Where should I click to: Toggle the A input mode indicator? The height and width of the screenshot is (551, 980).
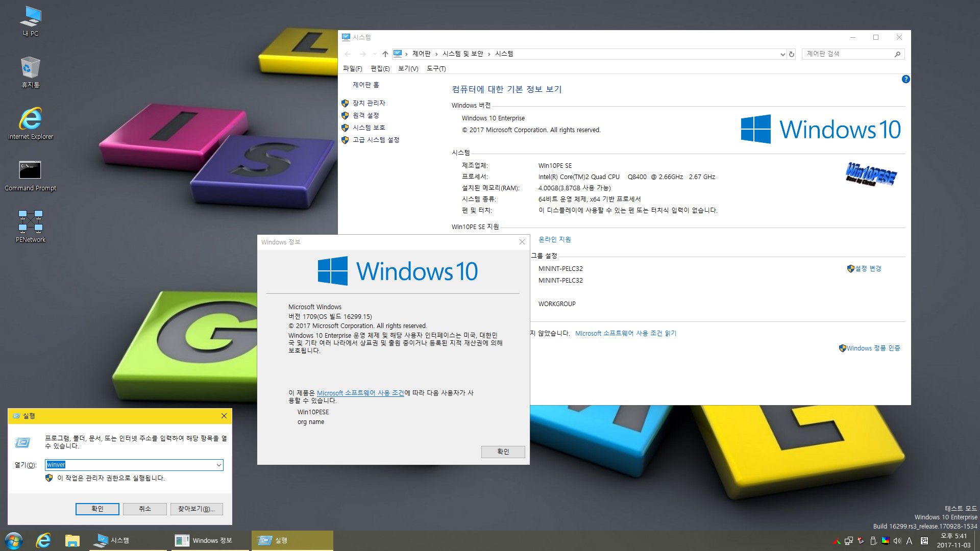coord(910,541)
